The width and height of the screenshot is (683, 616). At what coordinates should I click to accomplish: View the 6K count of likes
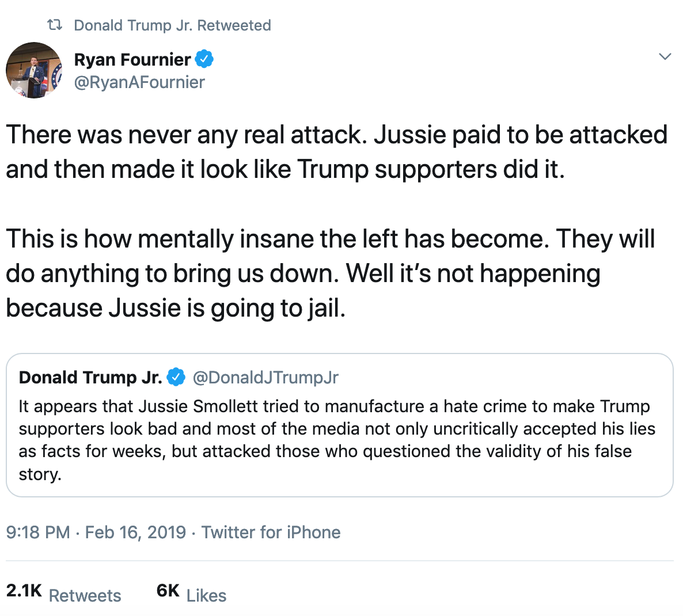pos(168,591)
